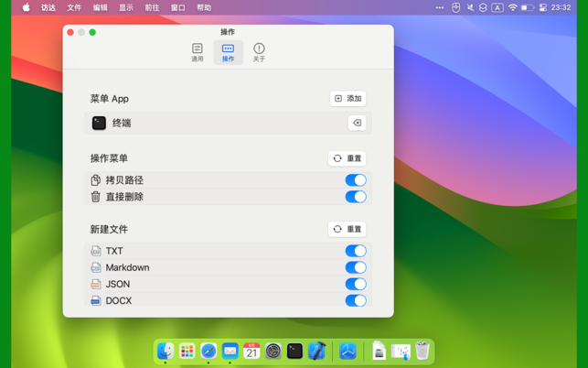
Task: Open the 显示 menu
Action: pos(126,7)
